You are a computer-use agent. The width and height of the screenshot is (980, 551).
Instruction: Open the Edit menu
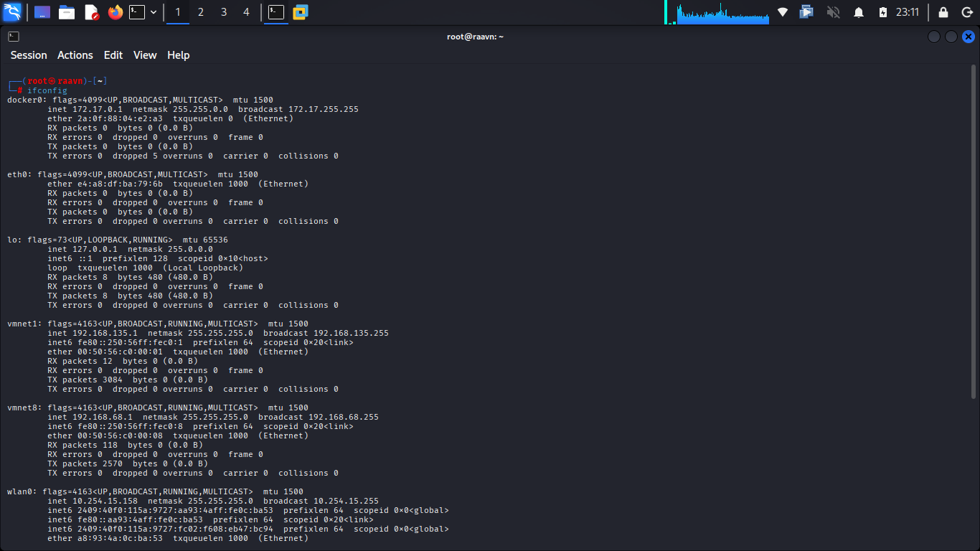click(x=113, y=55)
